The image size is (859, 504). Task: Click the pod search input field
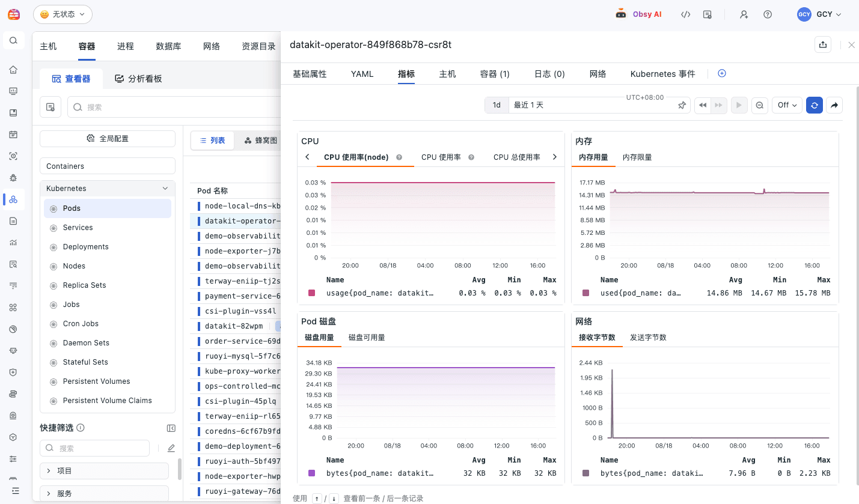(x=174, y=107)
